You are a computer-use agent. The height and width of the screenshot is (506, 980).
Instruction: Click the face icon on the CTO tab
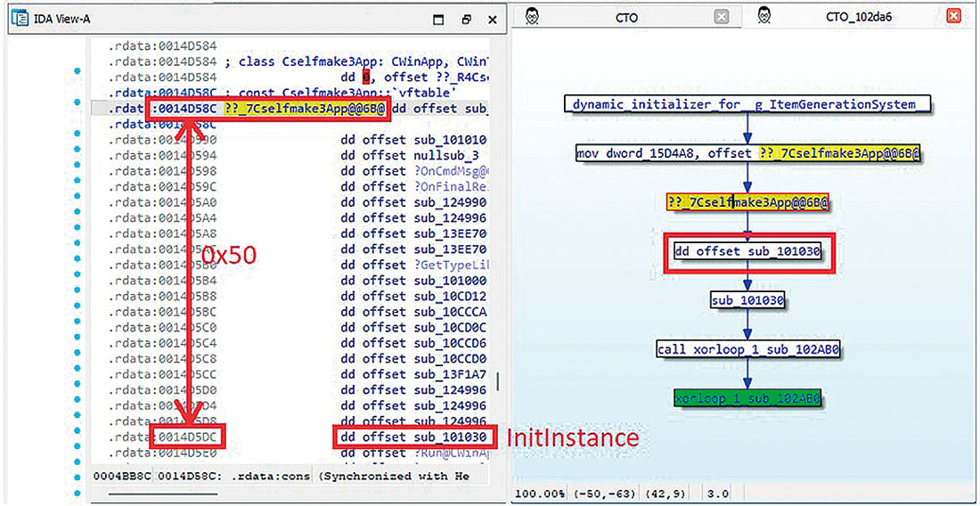tap(533, 17)
